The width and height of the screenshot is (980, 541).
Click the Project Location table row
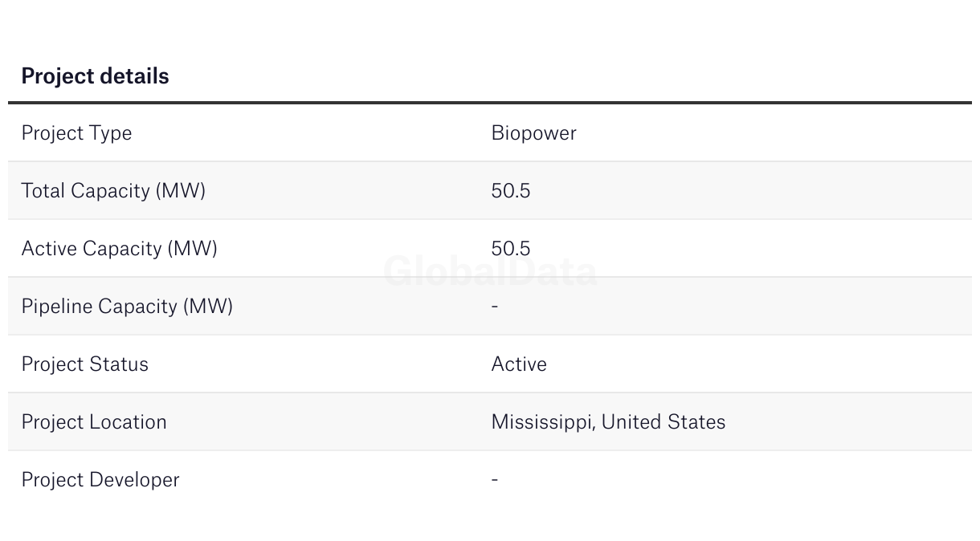(490, 421)
